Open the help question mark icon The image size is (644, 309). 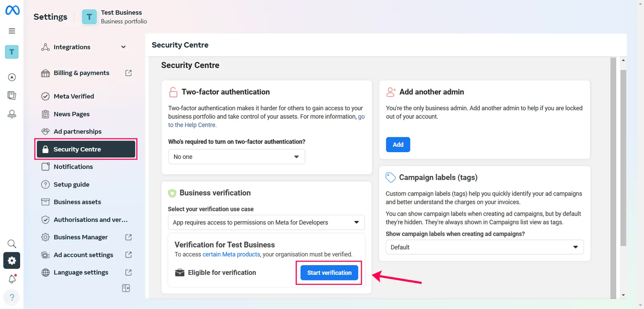point(12,297)
